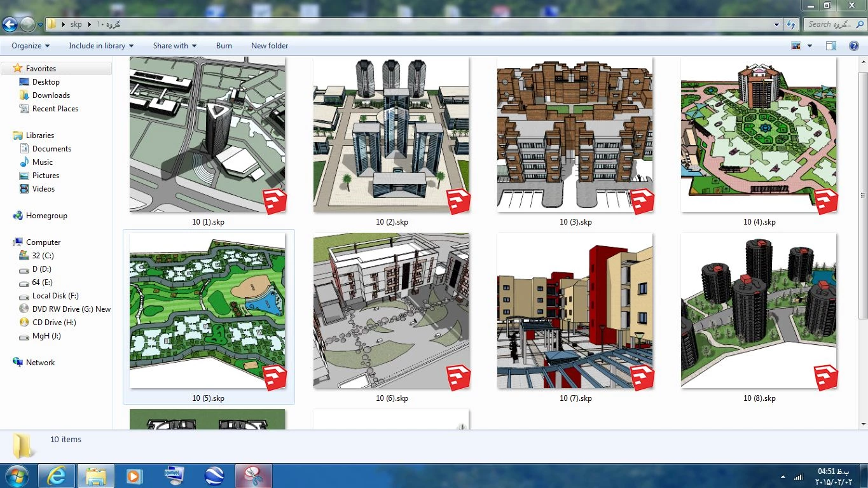Click the file name 10 (6).skp
This screenshot has height=488, width=868.
coord(392,398)
